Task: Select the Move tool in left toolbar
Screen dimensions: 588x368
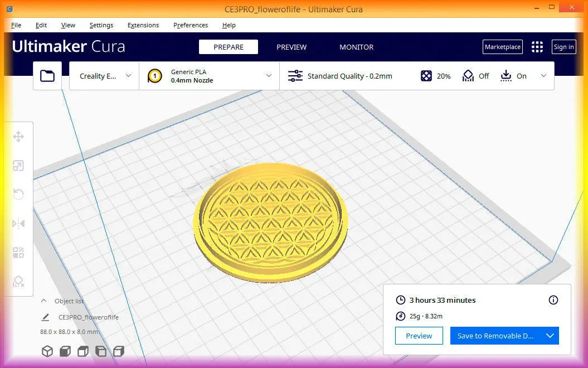Action: point(18,137)
